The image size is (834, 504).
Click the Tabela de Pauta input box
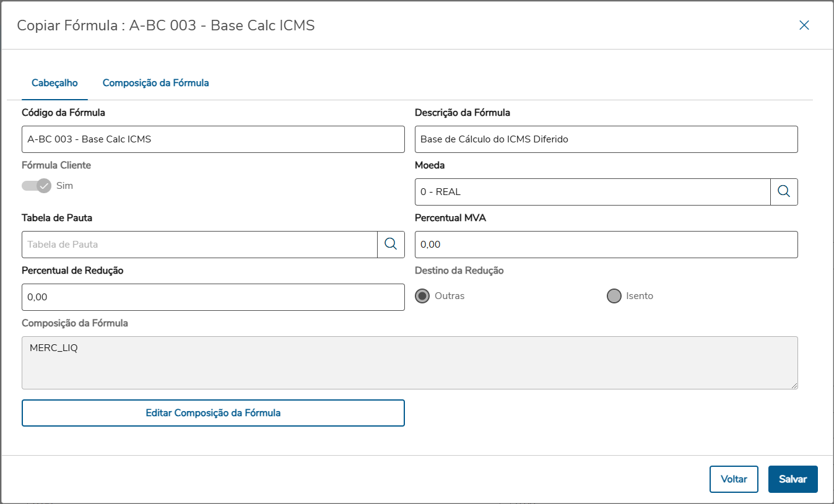click(x=199, y=245)
